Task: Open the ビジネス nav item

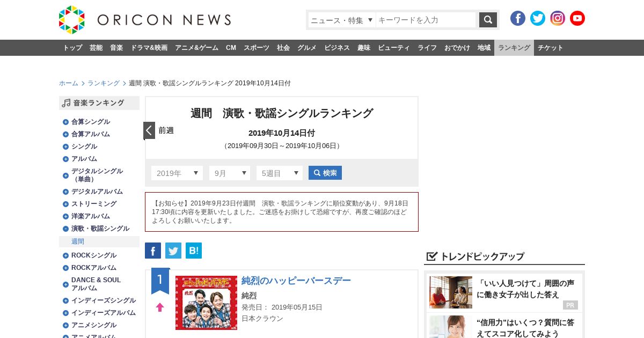Action: click(x=337, y=48)
